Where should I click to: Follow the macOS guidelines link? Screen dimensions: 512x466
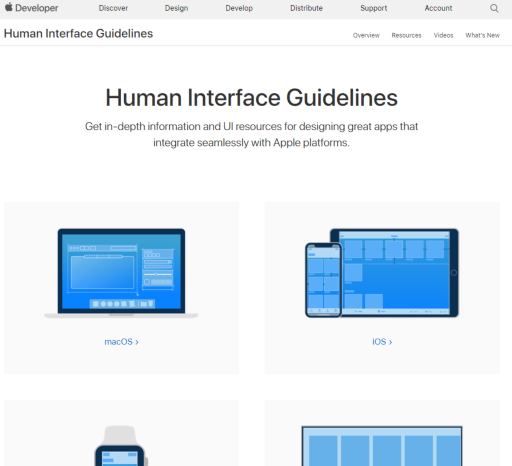pos(121,342)
